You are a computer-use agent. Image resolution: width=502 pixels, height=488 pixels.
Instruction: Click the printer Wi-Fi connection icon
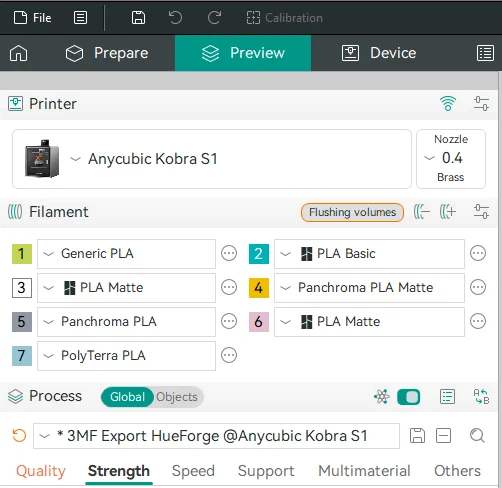pyautogui.click(x=448, y=104)
